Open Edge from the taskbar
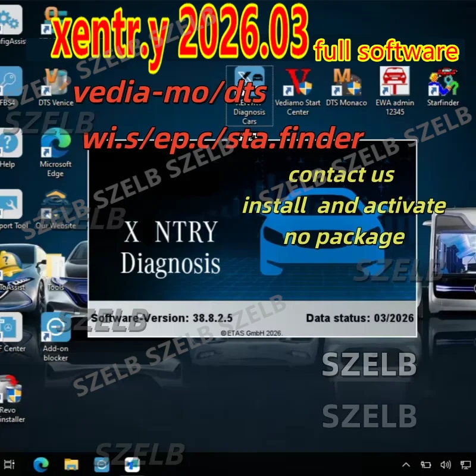The width and height of the screenshot is (476, 476). point(40,465)
